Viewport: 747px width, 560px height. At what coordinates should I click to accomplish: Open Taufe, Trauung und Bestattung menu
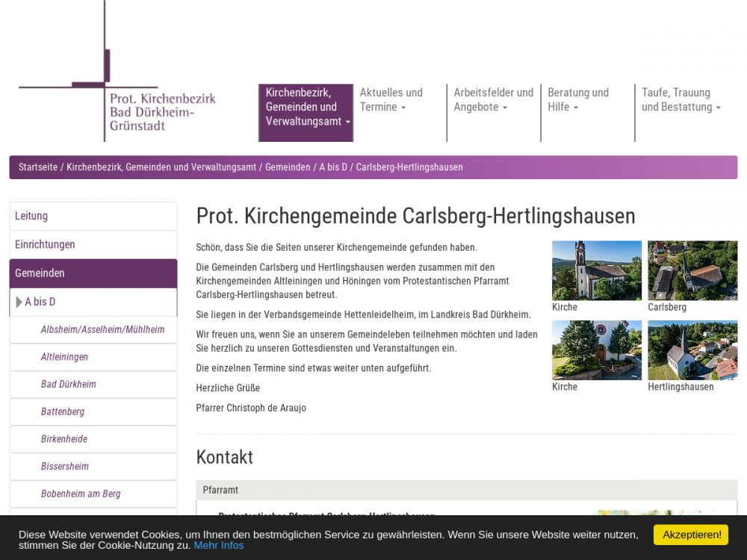(681, 100)
